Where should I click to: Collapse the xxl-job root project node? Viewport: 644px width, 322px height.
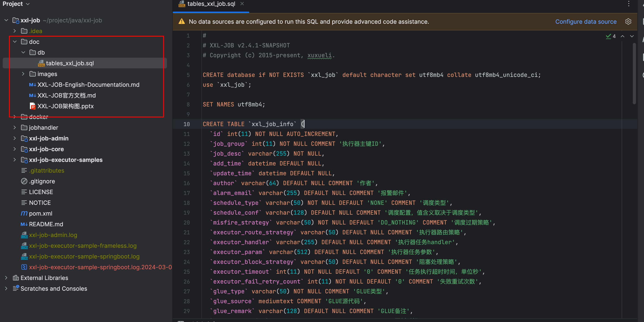pos(6,20)
